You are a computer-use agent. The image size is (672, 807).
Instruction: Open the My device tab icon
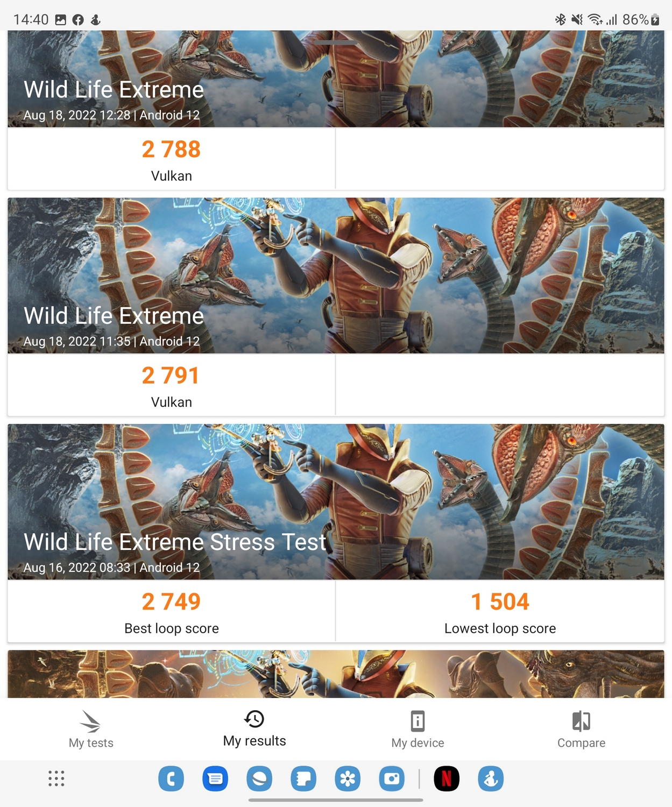click(418, 721)
